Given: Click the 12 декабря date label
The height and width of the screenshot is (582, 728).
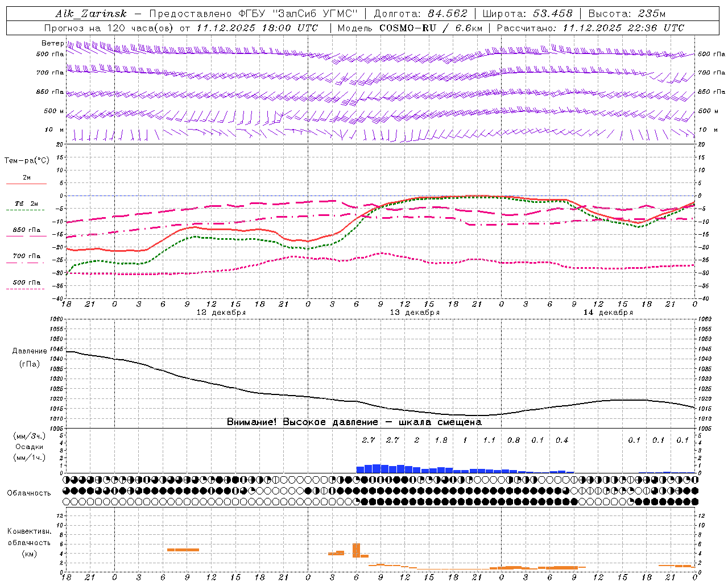Looking at the screenshot, I should (221, 313).
